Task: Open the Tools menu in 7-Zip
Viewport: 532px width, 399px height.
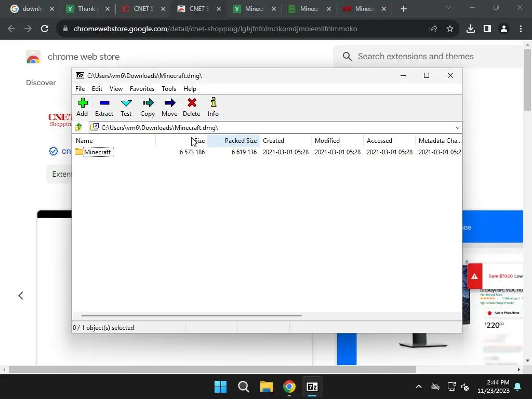Action: (169, 88)
